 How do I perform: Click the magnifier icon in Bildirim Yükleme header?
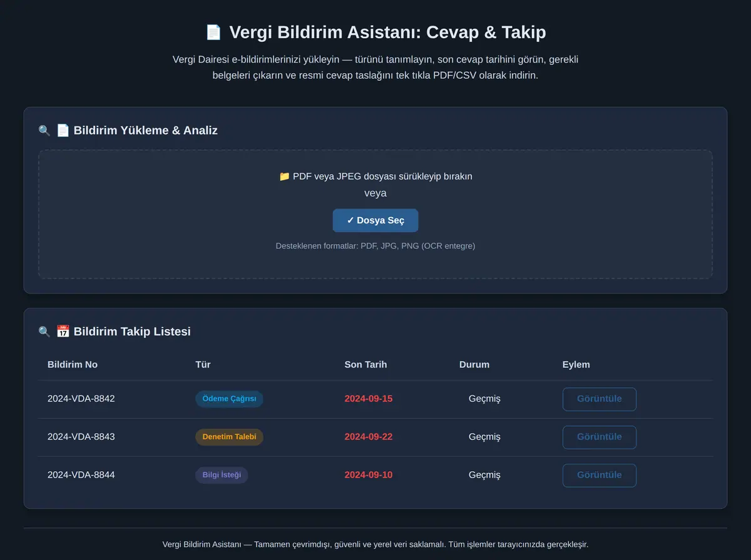[x=44, y=131]
